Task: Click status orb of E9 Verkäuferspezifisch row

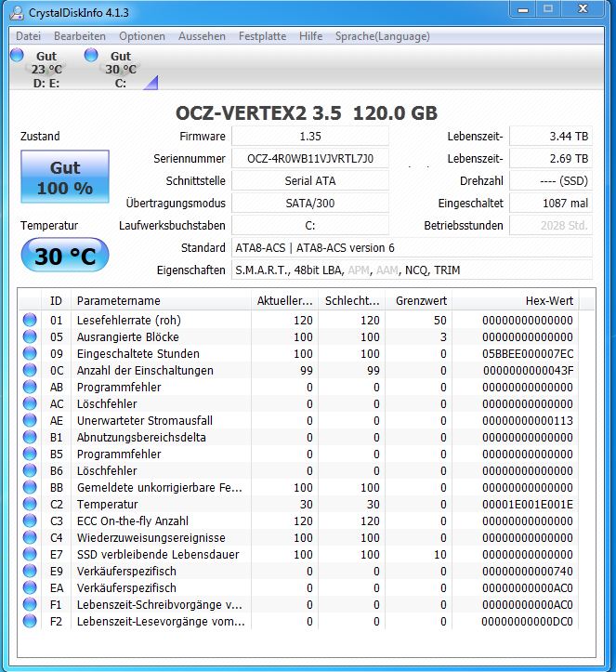Action: 30,571
